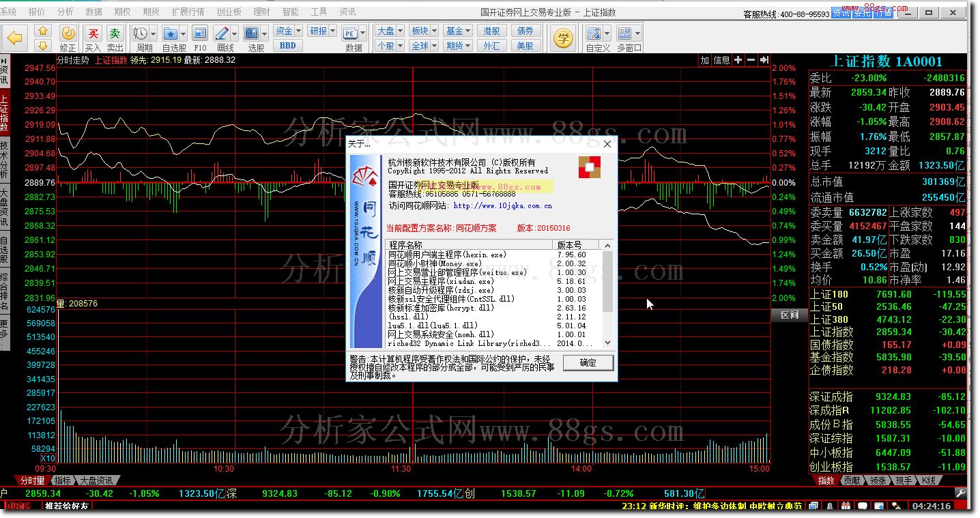The height and width of the screenshot is (518, 980).
Task: Expand the 板块 dropdown
Action: pos(434,31)
